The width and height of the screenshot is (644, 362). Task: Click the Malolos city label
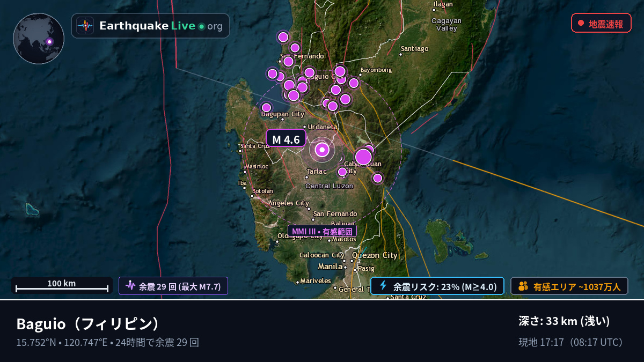(x=344, y=239)
